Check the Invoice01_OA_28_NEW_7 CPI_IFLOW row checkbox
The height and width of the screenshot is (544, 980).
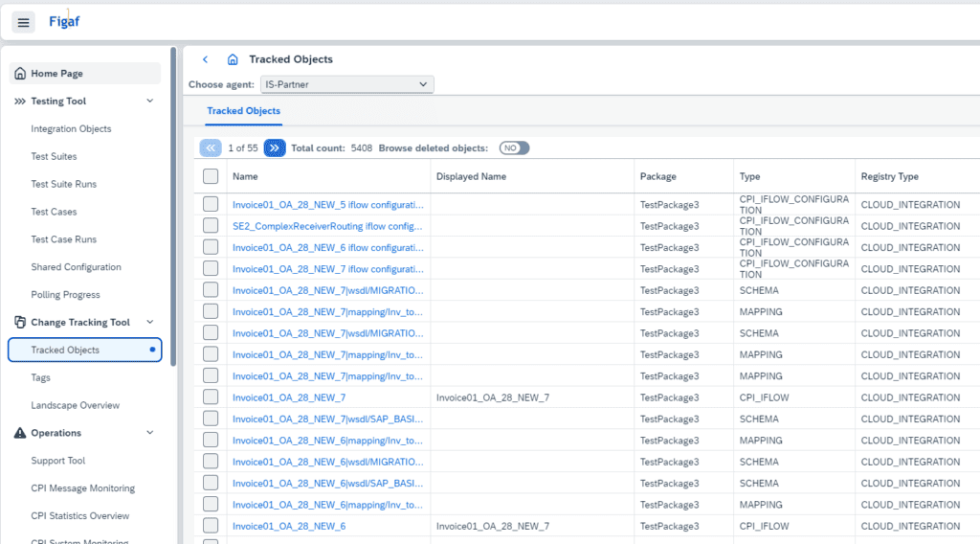point(211,397)
